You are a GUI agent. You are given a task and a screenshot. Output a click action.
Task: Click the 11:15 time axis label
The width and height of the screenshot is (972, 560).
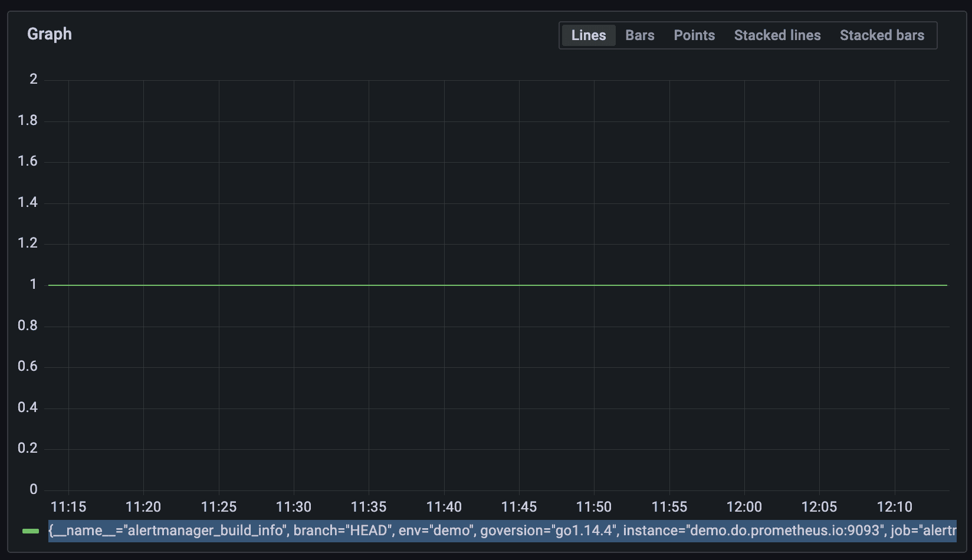pyautogui.click(x=69, y=506)
